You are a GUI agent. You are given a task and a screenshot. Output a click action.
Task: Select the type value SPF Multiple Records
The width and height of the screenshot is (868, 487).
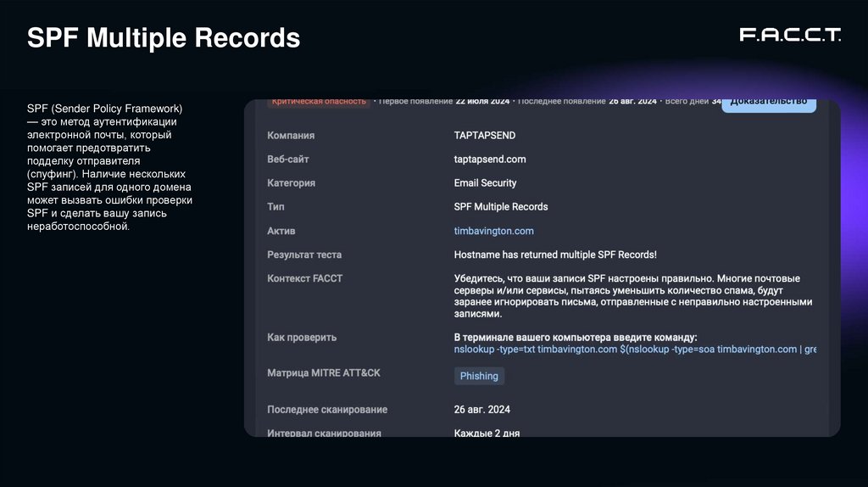click(x=501, y=207)
